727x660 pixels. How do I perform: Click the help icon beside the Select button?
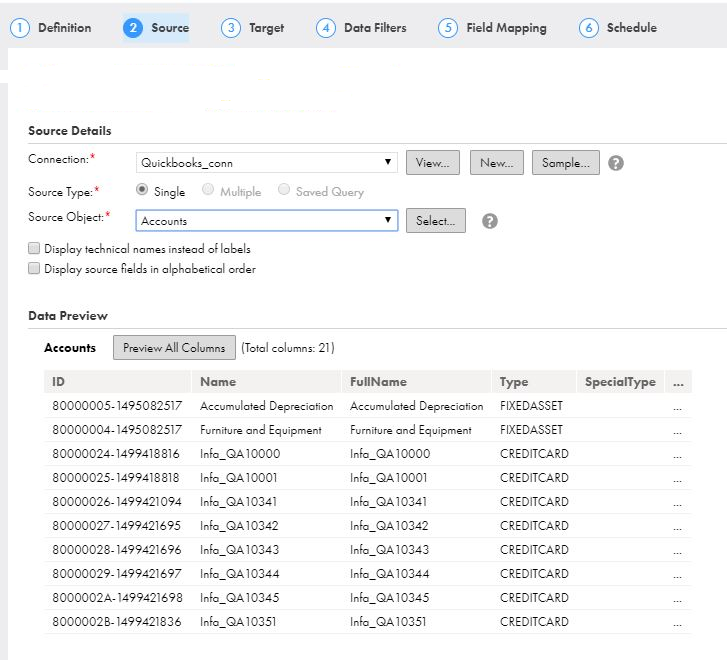coord(490,221)
